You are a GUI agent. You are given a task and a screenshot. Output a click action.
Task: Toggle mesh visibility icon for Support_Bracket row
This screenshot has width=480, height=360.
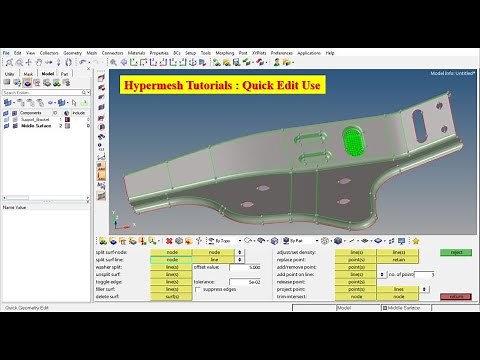click(x=15, y=119)
